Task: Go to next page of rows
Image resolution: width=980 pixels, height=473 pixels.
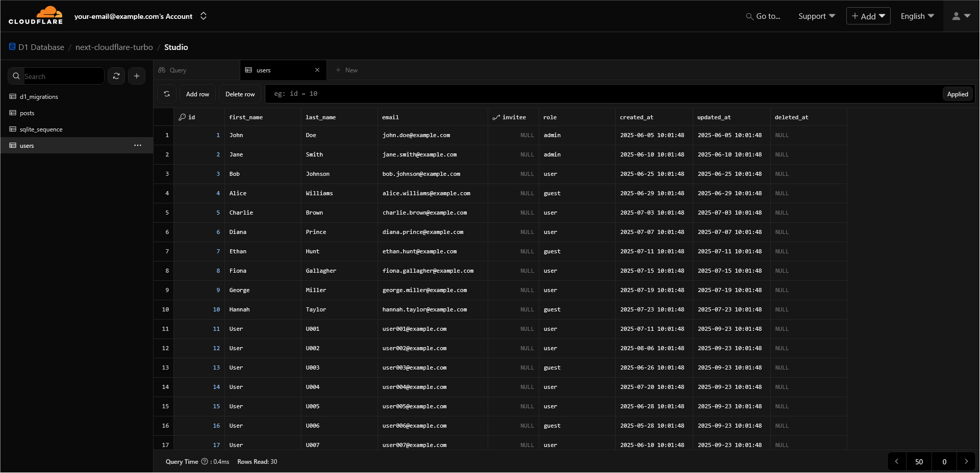Action: [x=966, y=462]
